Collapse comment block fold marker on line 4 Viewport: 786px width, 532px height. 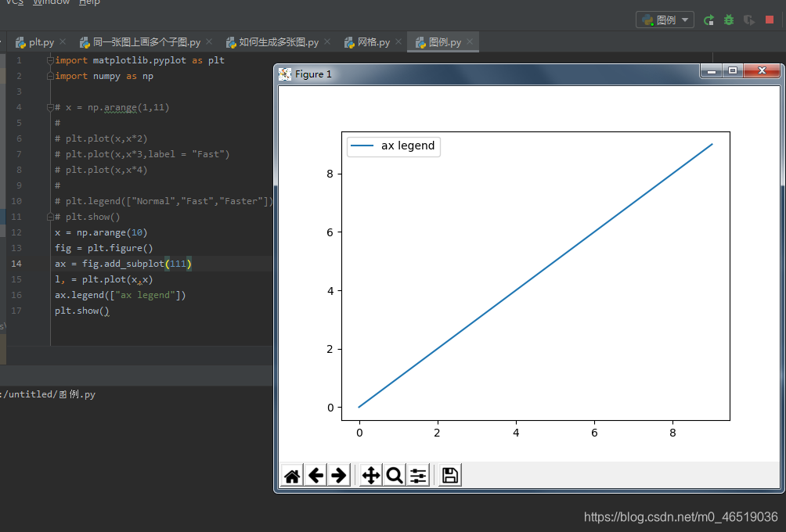click(x=49, y=107)
